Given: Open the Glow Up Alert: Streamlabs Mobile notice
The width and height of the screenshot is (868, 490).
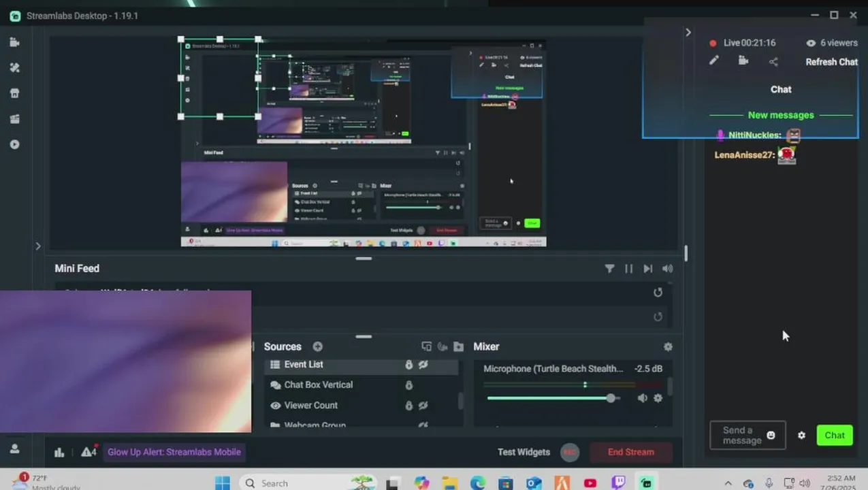Looking at the screenshot, I should 174,452.
